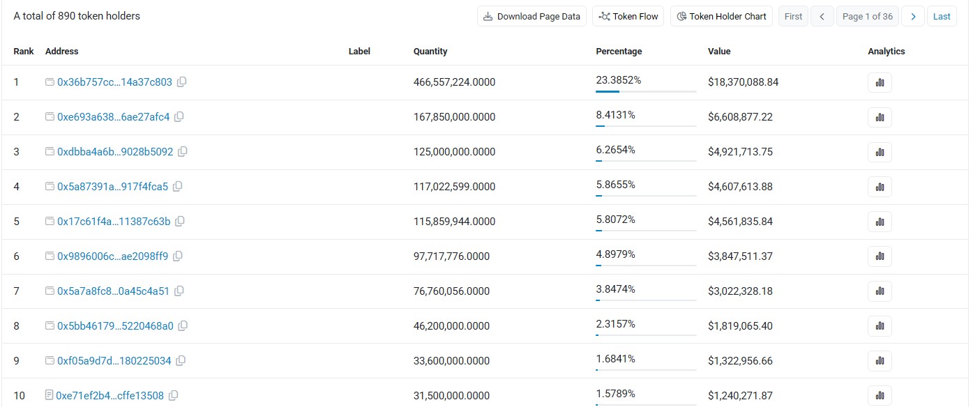Open address link 0xf05a9d7d…180225034
The width and height of the screenshot is (980, 407).
coord(114,361)
